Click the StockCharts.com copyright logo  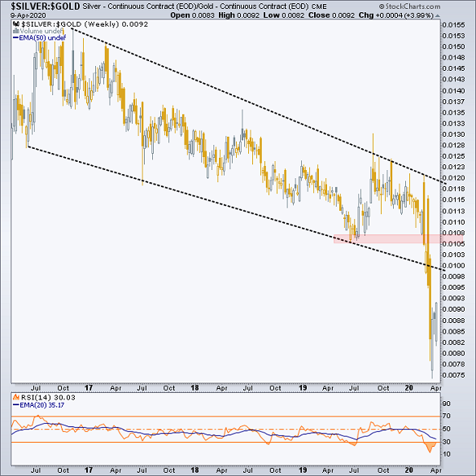click(409, 7)
